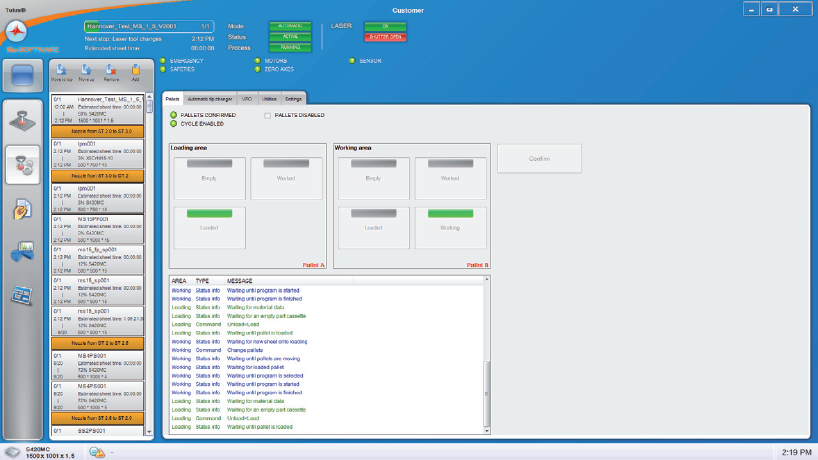Click the blue square button atop the sidebar

[27, 75]
